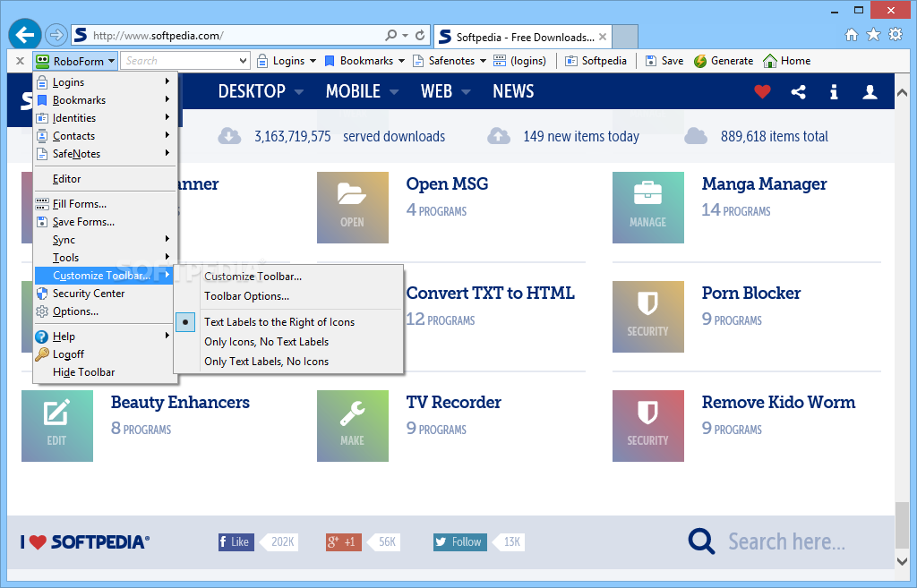917x588 pixels.
Task: Close the RoboForm toolbar with X
Action: point(20,61)
